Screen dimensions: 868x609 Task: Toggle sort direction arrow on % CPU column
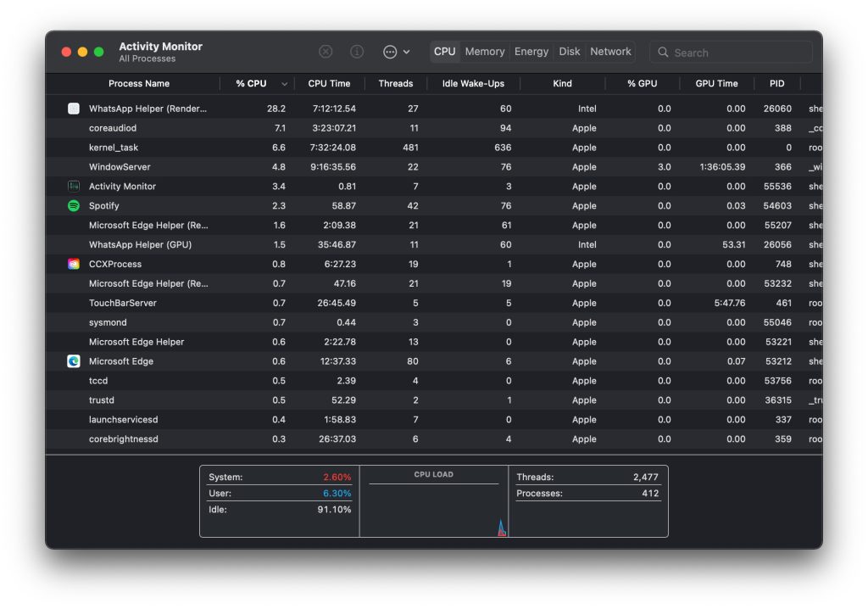click(284, 84)
